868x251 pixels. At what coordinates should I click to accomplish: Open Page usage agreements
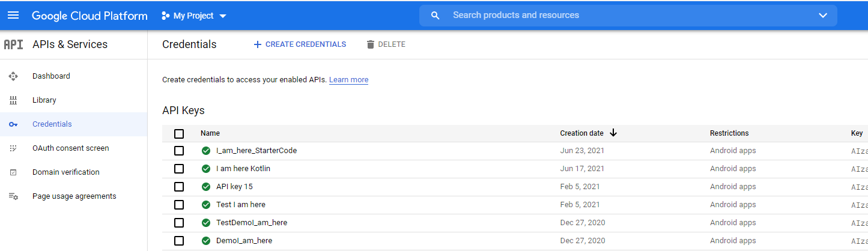[x=74, y=196]
